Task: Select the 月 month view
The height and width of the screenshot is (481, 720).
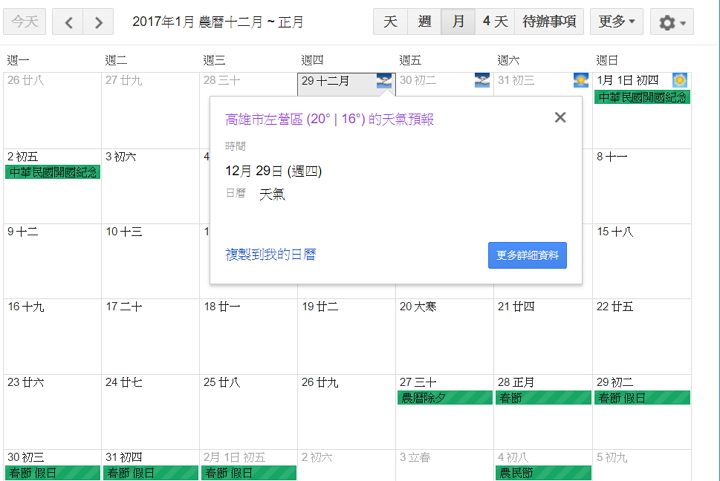Action: pos(458,21)
